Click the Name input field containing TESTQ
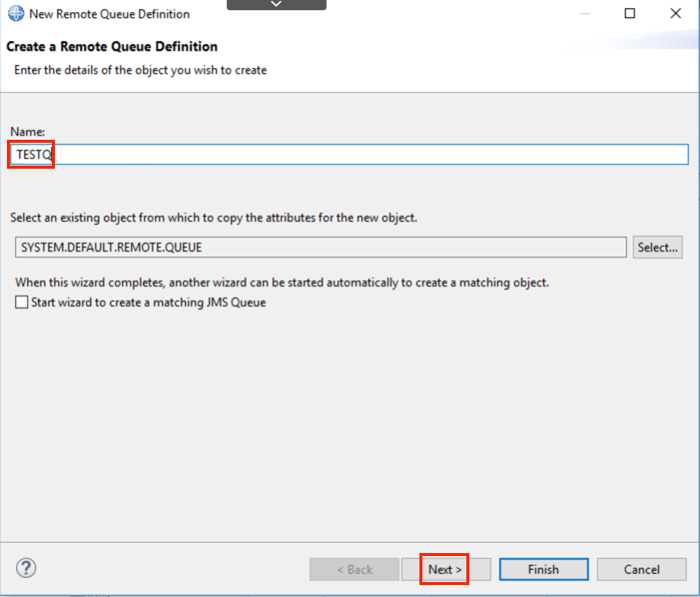Image resolution: width=700 pixels, height=597 pixels. coord(350,155)
